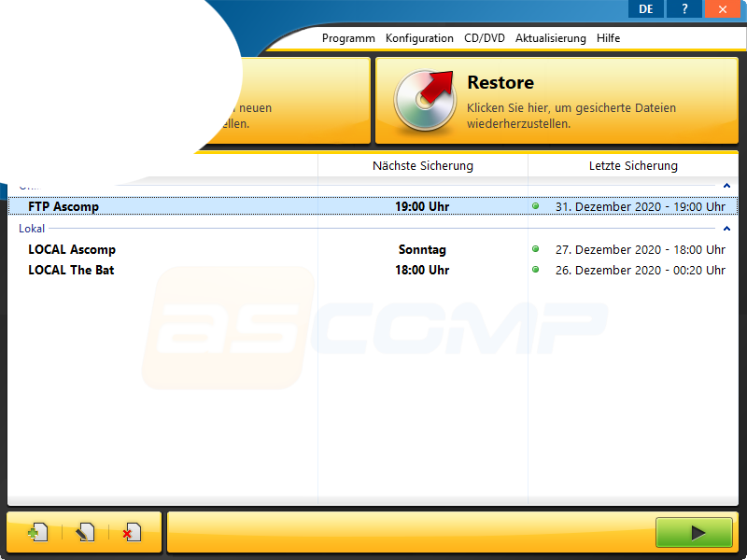
Task: Click the green status dot for LOCAL Ascomp
Action: tap(535, 249)
